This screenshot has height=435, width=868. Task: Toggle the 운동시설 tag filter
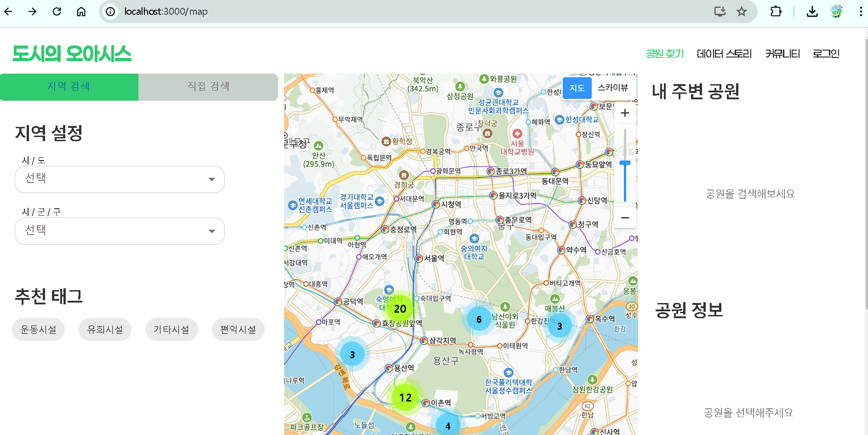[39, 330]
